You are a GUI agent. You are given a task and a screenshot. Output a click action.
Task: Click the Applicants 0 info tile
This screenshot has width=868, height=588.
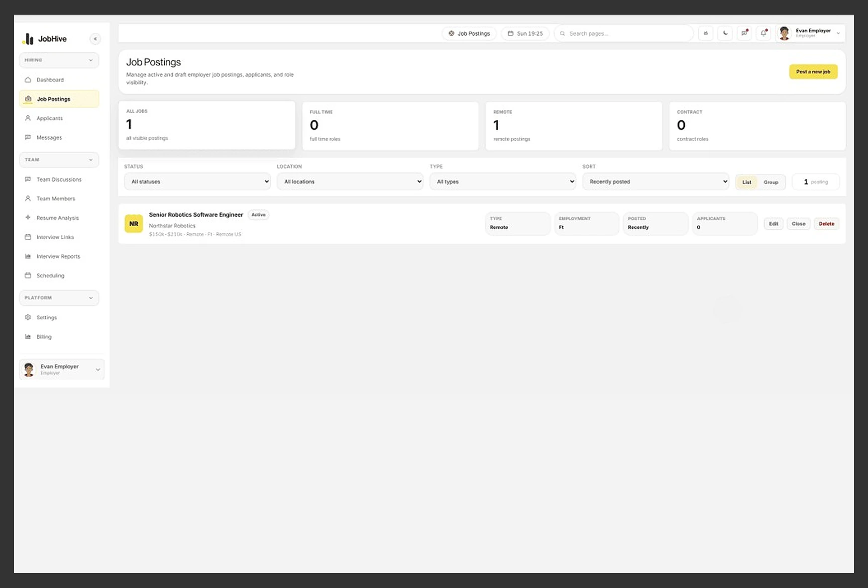click(725, 223)
